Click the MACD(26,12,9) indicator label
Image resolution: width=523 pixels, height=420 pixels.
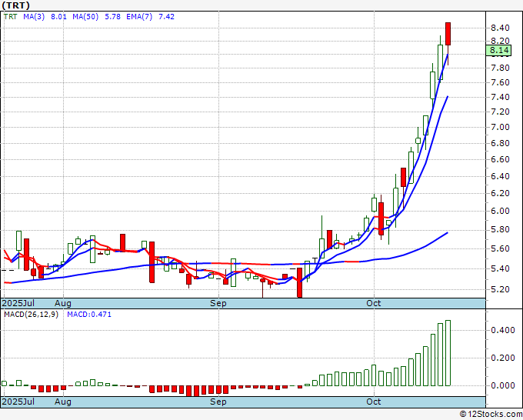point(31,315)
